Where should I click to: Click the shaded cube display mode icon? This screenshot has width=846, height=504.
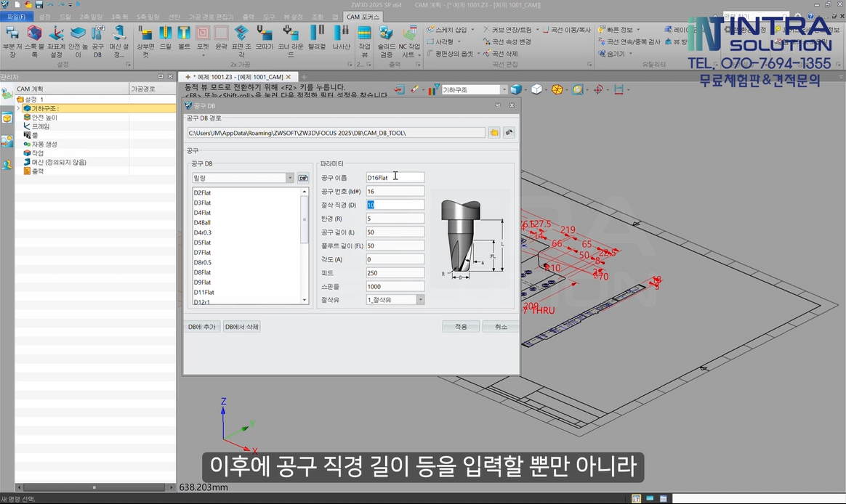(x=516, y=89)
